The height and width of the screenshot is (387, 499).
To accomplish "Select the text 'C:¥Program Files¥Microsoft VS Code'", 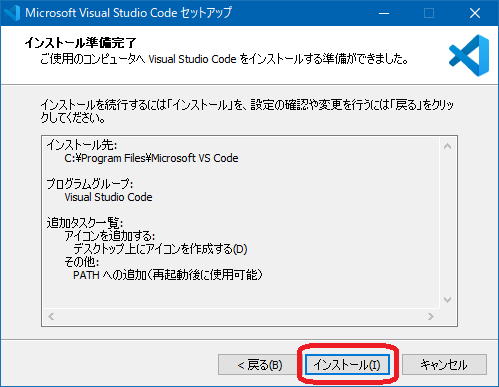I will [x=151, y=158].
